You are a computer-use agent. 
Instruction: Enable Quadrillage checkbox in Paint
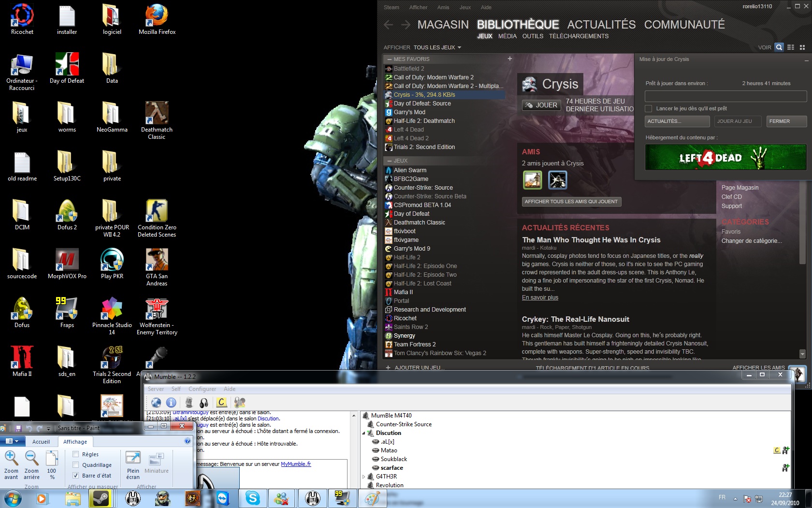click(x=75, y=465)
